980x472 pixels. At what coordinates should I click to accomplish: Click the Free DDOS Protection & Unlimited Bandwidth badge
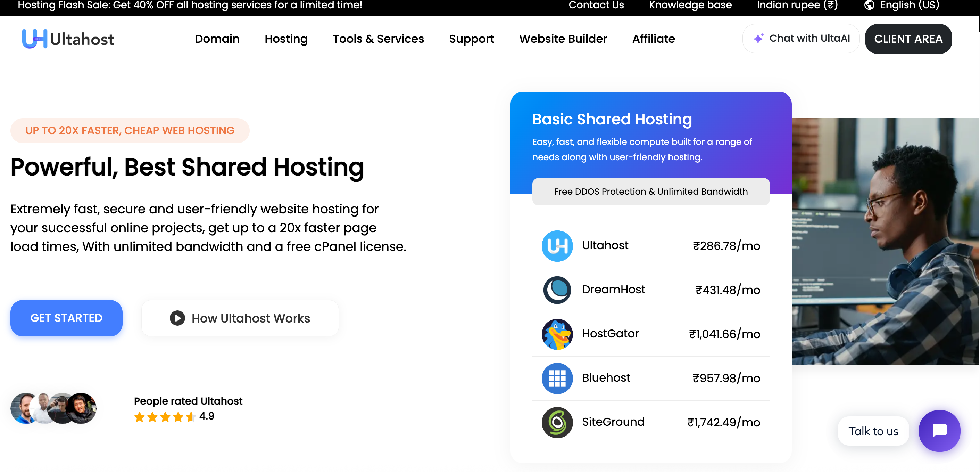[650, 192]
